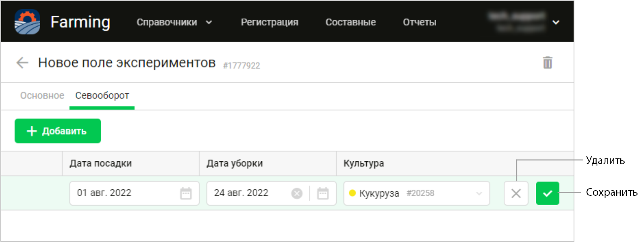644x242 pixels.
Task: Click into the harvest date field
Action: point(271,193)
